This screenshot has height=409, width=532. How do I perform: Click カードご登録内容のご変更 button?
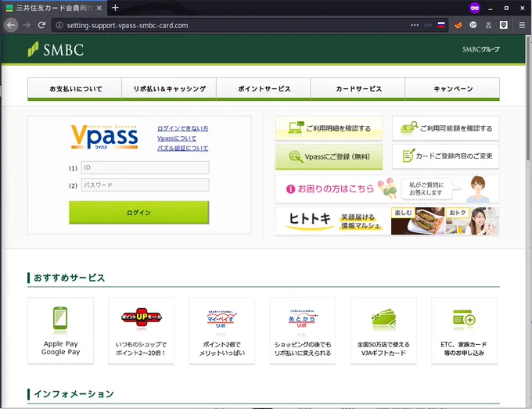pos(445,156)
